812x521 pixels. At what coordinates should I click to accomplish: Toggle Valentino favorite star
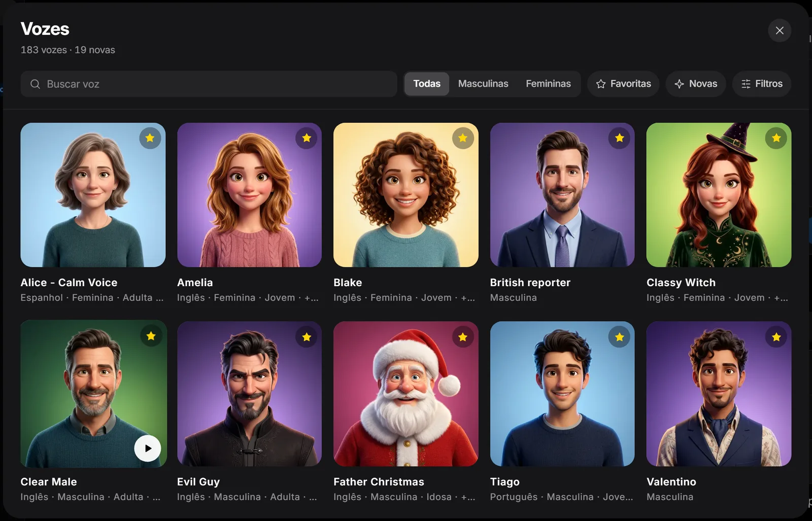(776, 337)
